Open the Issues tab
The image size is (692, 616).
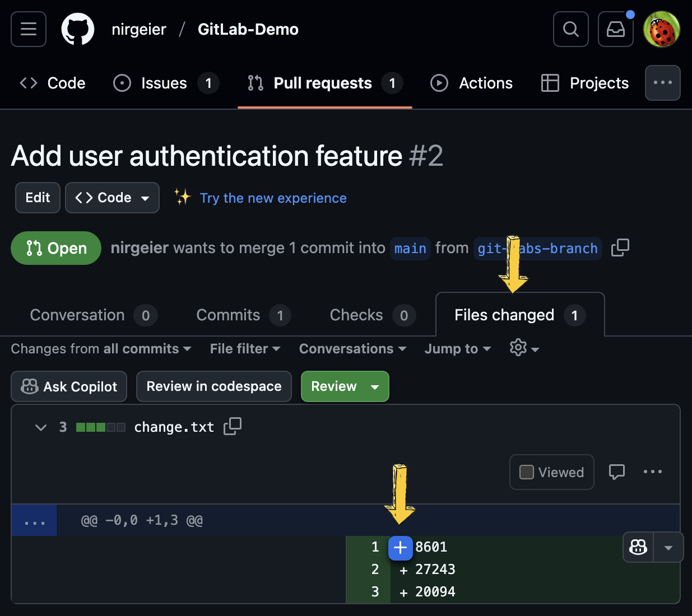tap(166, 83)
